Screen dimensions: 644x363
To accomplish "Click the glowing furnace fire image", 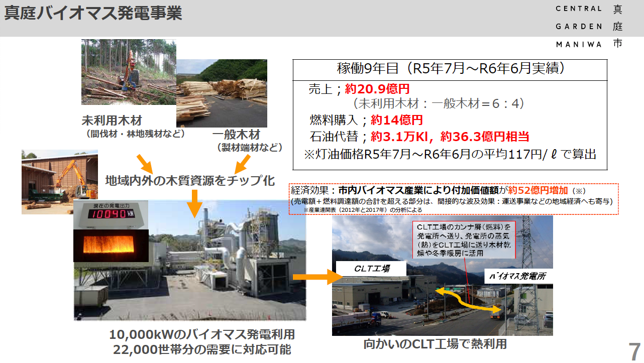I will click(111, 246).
